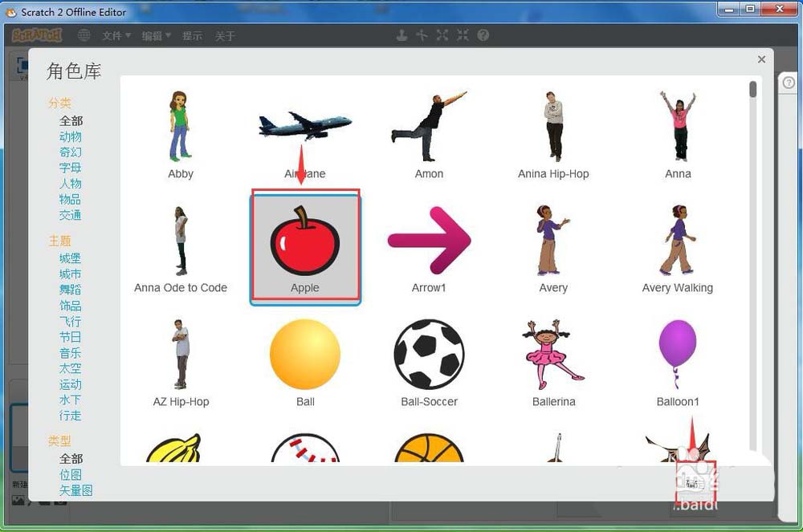Image resolution: width=803 pixels, height=532 pixels.
Task: Click the Scratch logo
Action: 37,35
